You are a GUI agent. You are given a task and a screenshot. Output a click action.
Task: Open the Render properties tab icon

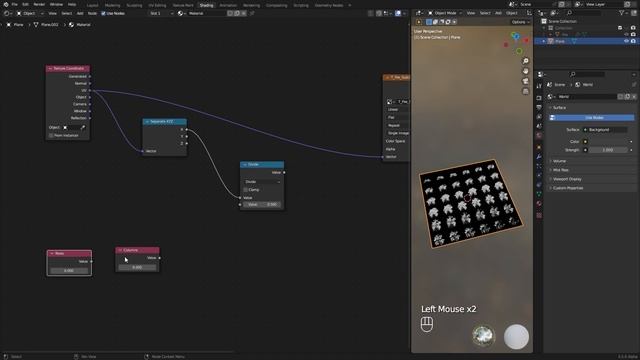[x=539, y=98]
